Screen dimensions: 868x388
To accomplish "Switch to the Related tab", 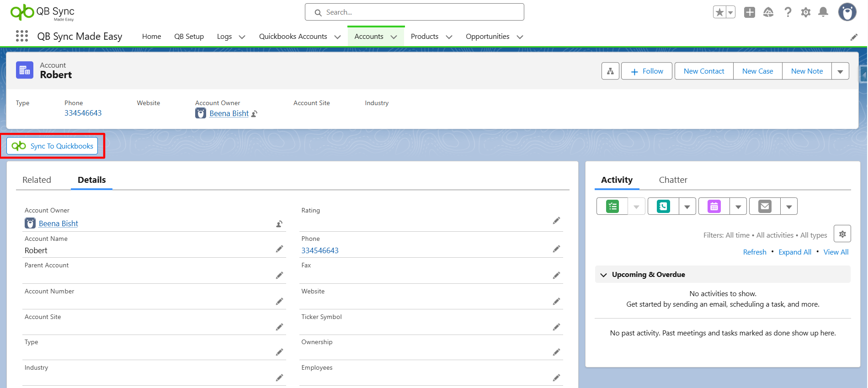I will click(37, 180).
